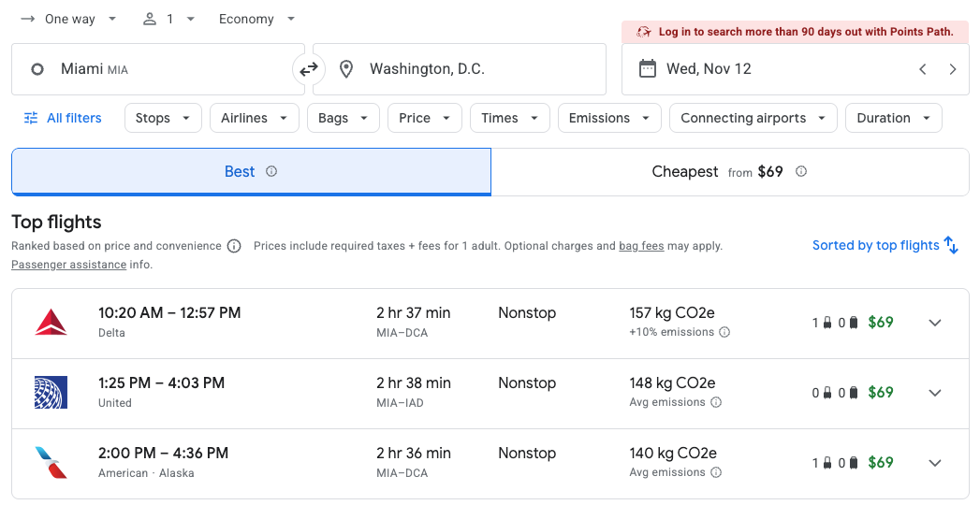Click the origin circle icon beside Miami
Image resolution: width=980 pixels, height=505 pixels.
(x=37, y=69)
